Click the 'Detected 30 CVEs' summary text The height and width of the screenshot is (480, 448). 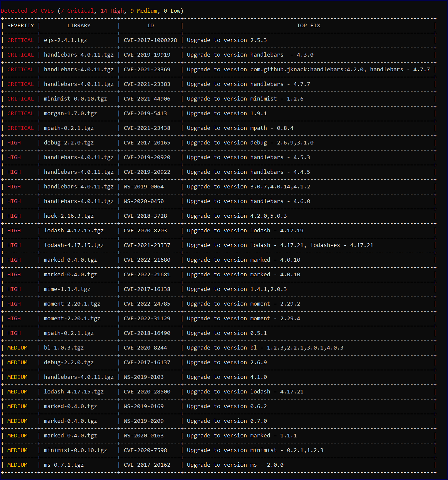point(27,11)
